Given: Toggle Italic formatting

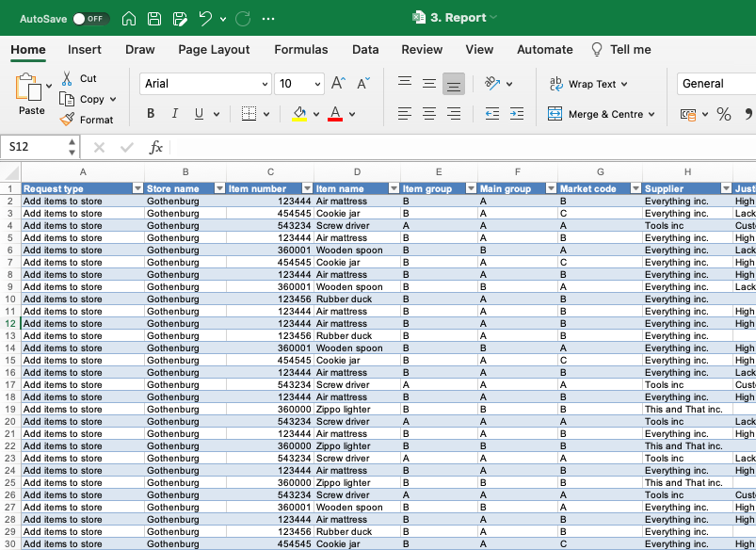Looking at the screenshot, I should tap(175, 114).
